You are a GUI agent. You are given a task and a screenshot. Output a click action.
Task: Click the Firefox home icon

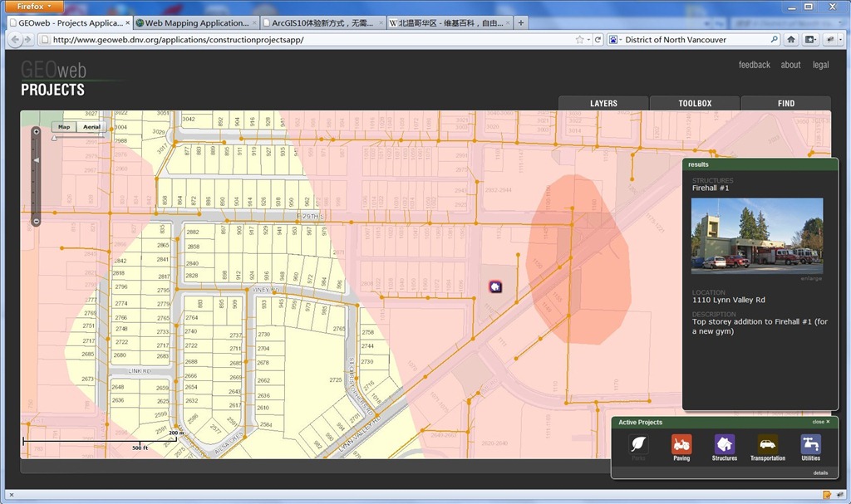point(791,39)
